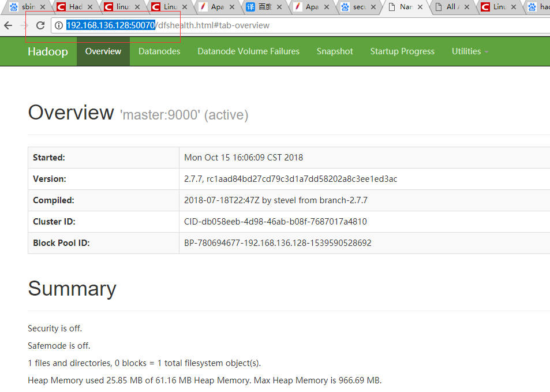Go to the Snapshot page
The width and height of the screenshot is (550, 392).
click(335, 51)
